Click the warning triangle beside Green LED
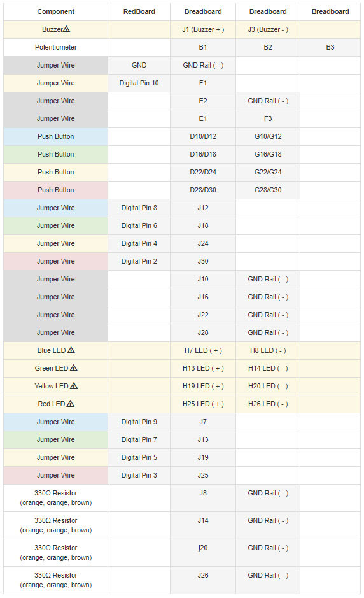This screenshot has height=598, width=364. click(x=74, y=368)
